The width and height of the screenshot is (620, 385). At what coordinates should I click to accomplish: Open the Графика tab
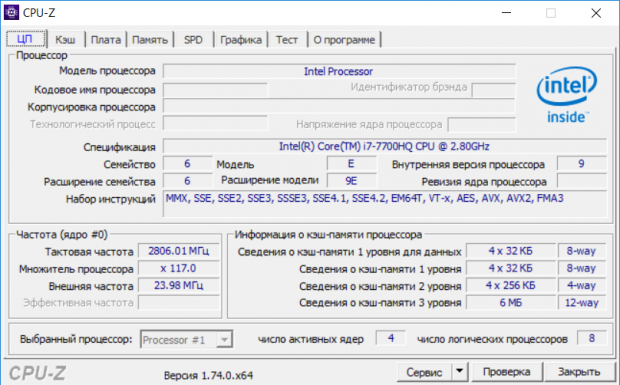(x=241, y=40)
